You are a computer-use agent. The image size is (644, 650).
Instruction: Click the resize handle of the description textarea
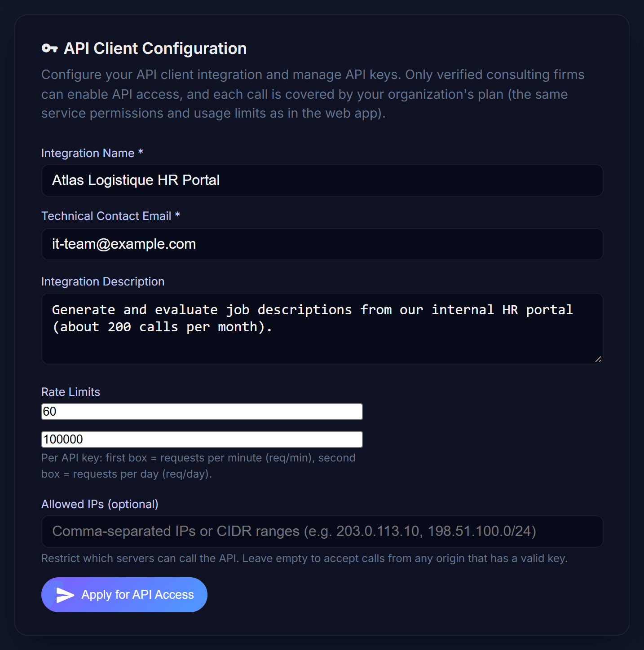click(598, 359)
